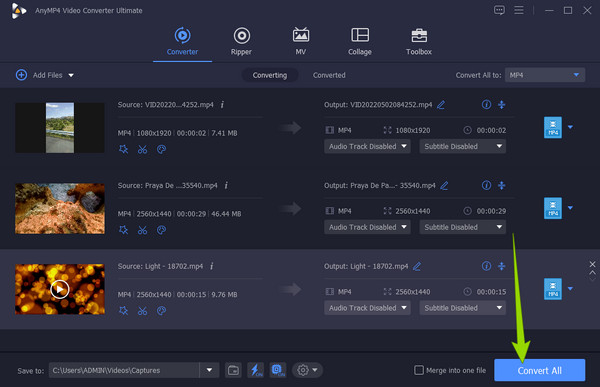This screenshot has width=600, height=387.
Task: Expand format arrow beside Light - 18702.mp4 MP4 icon
Action: [x=571, y=289]
